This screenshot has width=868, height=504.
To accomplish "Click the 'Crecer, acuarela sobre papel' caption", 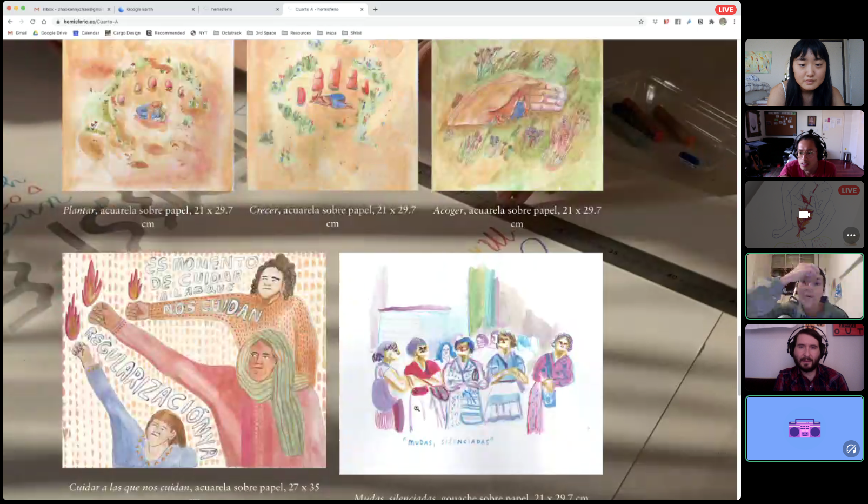I will pyautogui.click(x=332, y=217).
